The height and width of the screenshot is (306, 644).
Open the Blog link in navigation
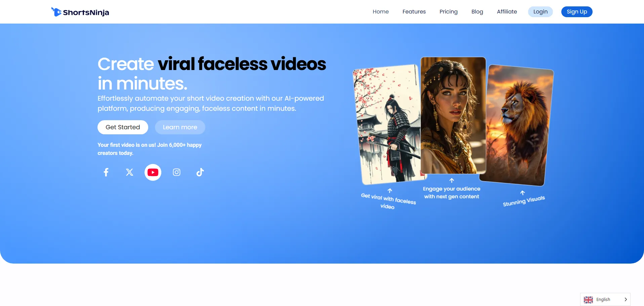[477, 12]
